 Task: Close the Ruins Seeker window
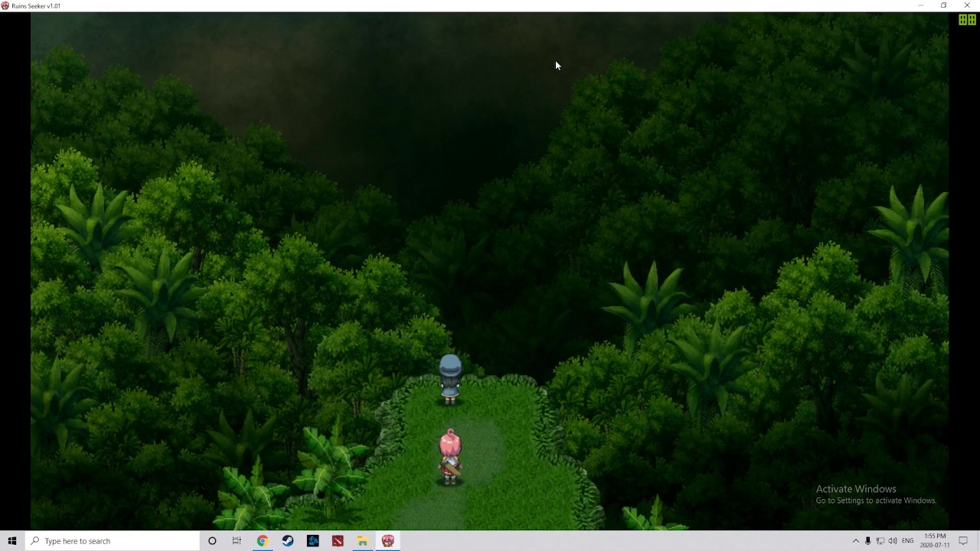(x=968, y=5)
